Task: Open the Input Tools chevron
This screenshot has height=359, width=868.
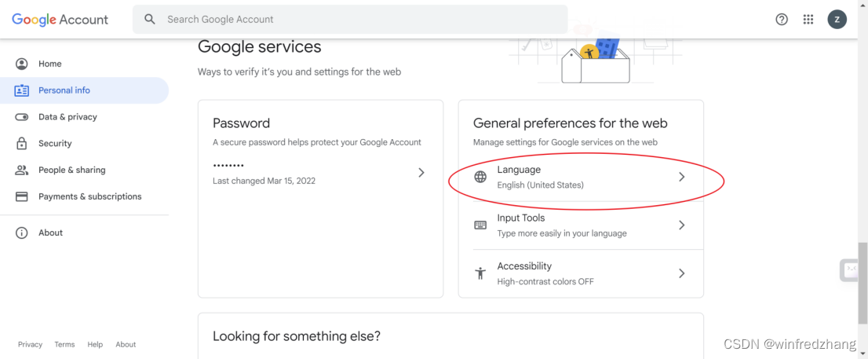Action: click(681, 225)
